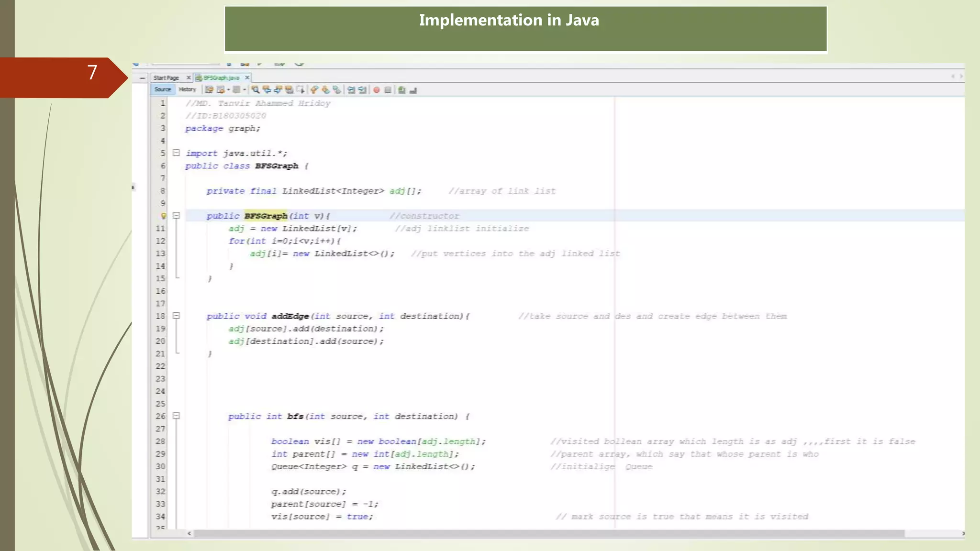The image size is (980, 551).
Task: Open History view of the file
Action: (x=187, y=89)
